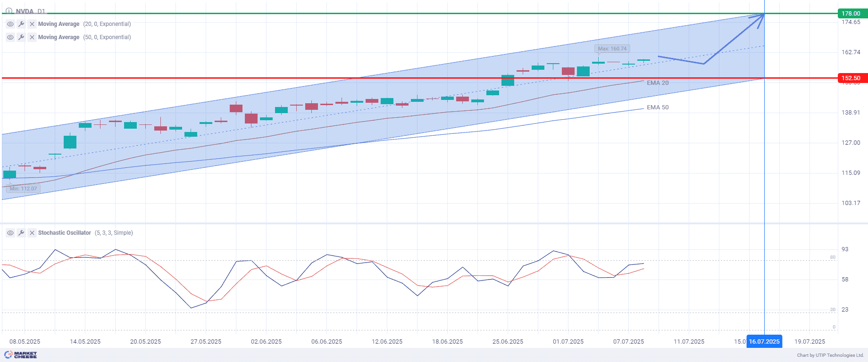Viewport: 868px width, 362px height.
Task: Click the 20.05.2025 date on time axis
Action: click(x=145, y=342)
